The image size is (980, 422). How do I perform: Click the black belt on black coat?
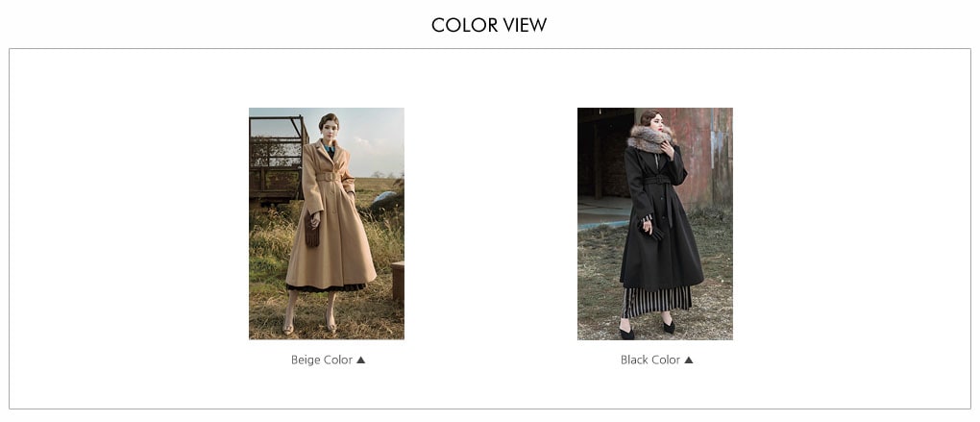click(657, 180)
